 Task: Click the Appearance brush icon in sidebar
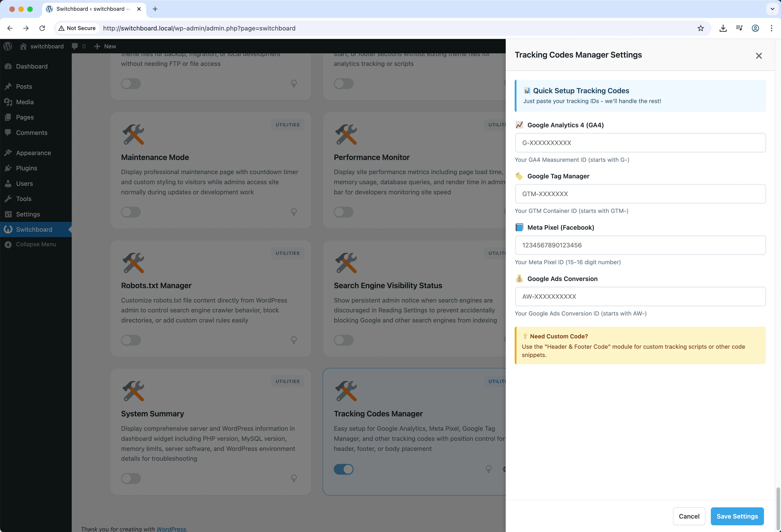click(x=8, y=152)
